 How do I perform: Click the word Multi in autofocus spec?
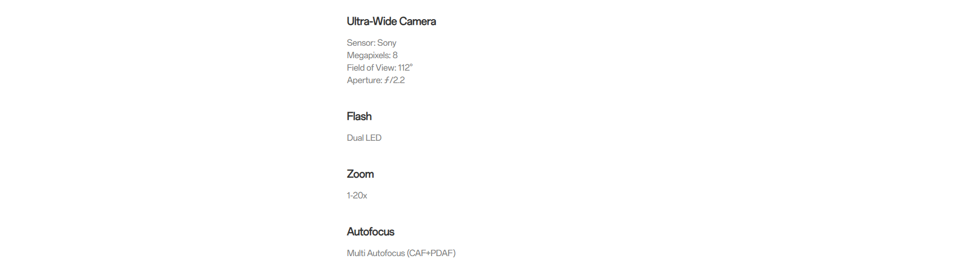[356, 253]
